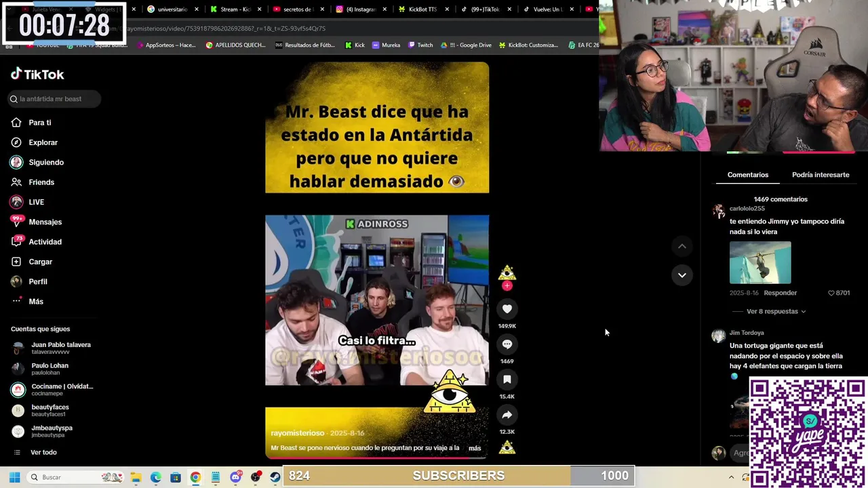Open Jmbeautyspa followed account
868x488 pixels.
(42, 431)
